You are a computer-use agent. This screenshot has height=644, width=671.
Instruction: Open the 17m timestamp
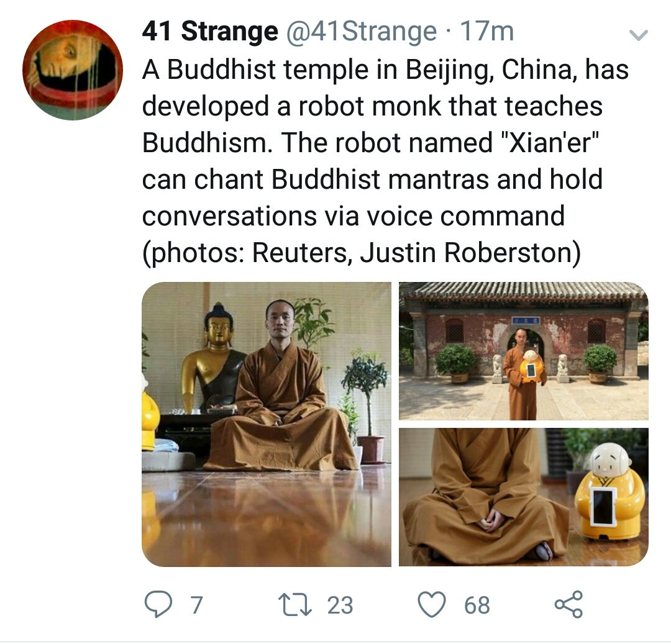pos(486,31)
